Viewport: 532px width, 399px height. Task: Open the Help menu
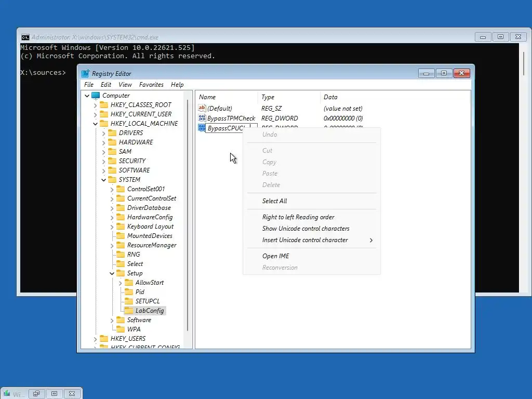177,85
